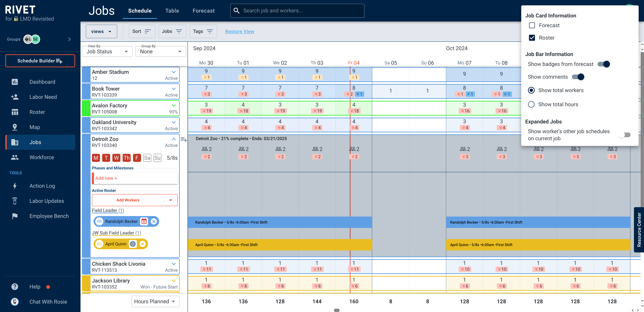Click April Quinn's first yellow schedule bar

[x=280, y=245]
